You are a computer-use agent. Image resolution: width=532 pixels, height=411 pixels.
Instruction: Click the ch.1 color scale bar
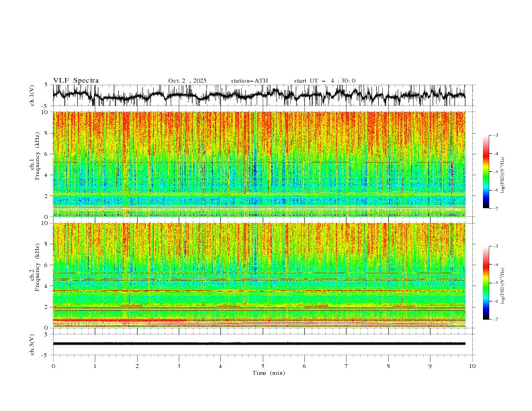tap(486, 172)
